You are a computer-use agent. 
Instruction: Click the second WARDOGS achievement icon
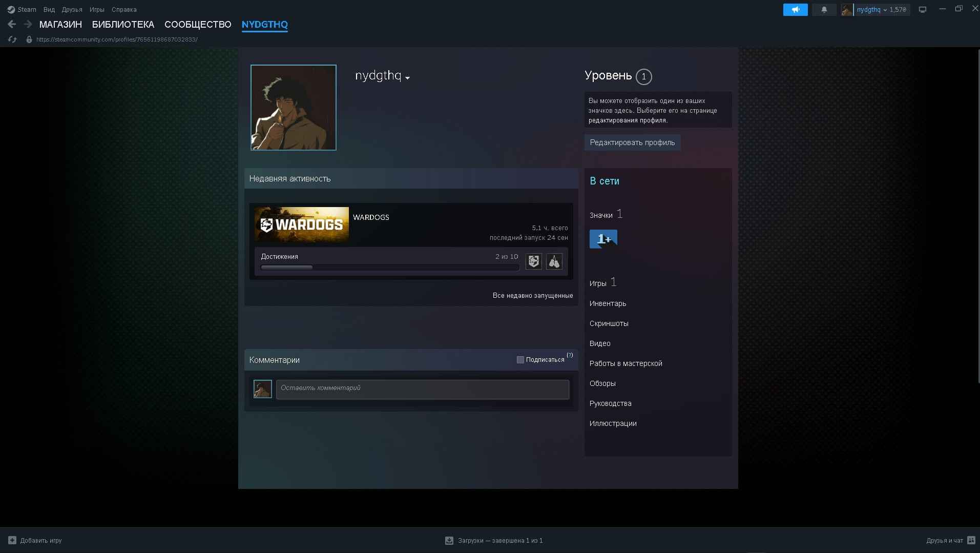pyautogui.click(x=554, y=261)
